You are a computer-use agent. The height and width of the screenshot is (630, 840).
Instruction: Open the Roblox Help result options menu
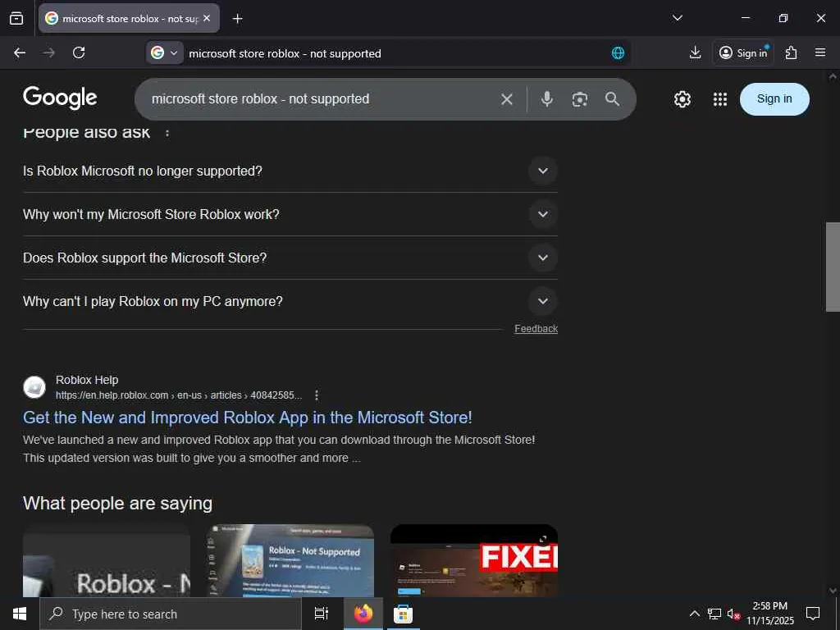[317, 395]
